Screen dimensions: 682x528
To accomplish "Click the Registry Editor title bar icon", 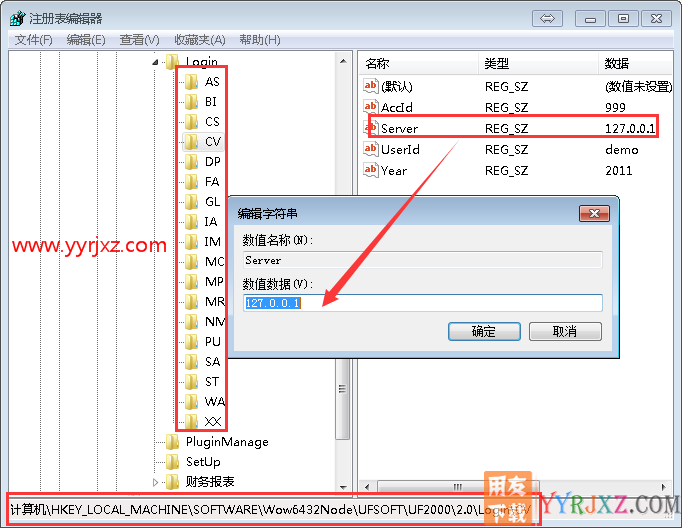I will click(18, 19).
